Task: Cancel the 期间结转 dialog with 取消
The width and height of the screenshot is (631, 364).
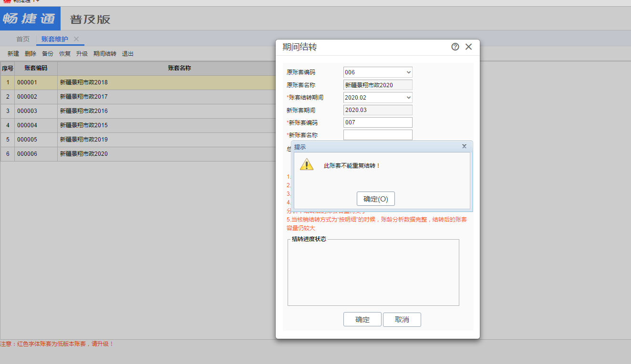Action: coord(402,320)
